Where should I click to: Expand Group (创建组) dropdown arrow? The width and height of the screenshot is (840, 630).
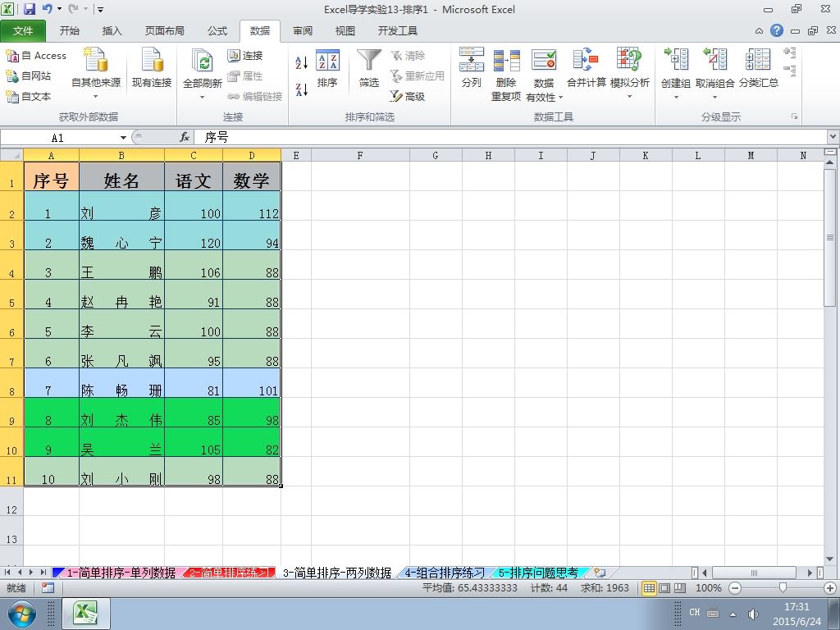coord(676,98)
